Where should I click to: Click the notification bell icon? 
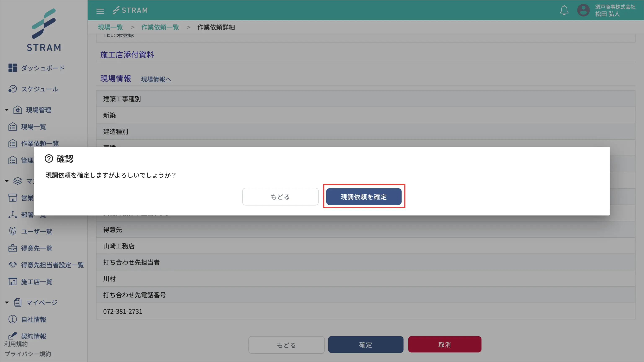tap(564, 10)
